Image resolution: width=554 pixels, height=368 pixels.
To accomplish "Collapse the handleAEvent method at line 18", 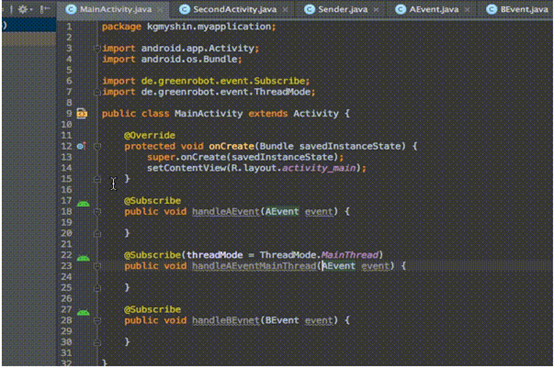I will [x=97, y=212].
